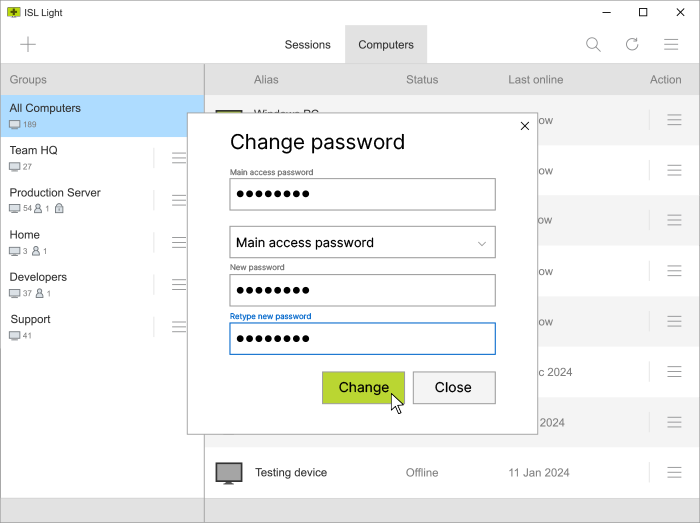Click the plus icon to add new
The height and width of the screenshot is (523, 700).
tap(28, 44)
